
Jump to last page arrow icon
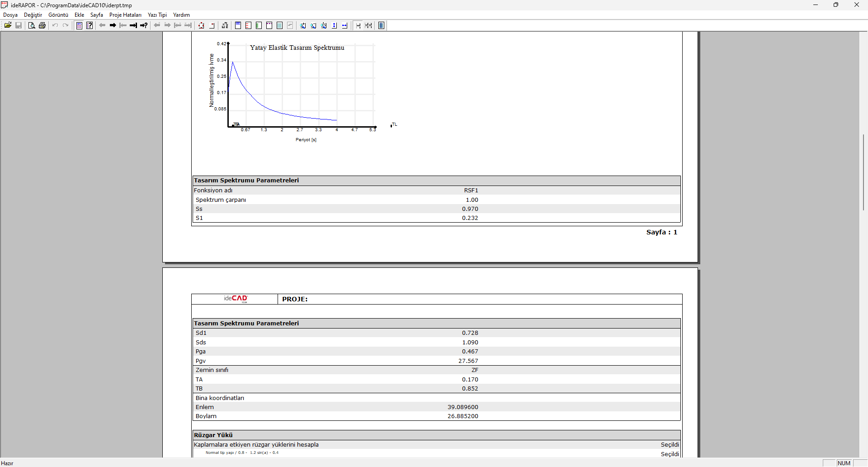[133, 25]
